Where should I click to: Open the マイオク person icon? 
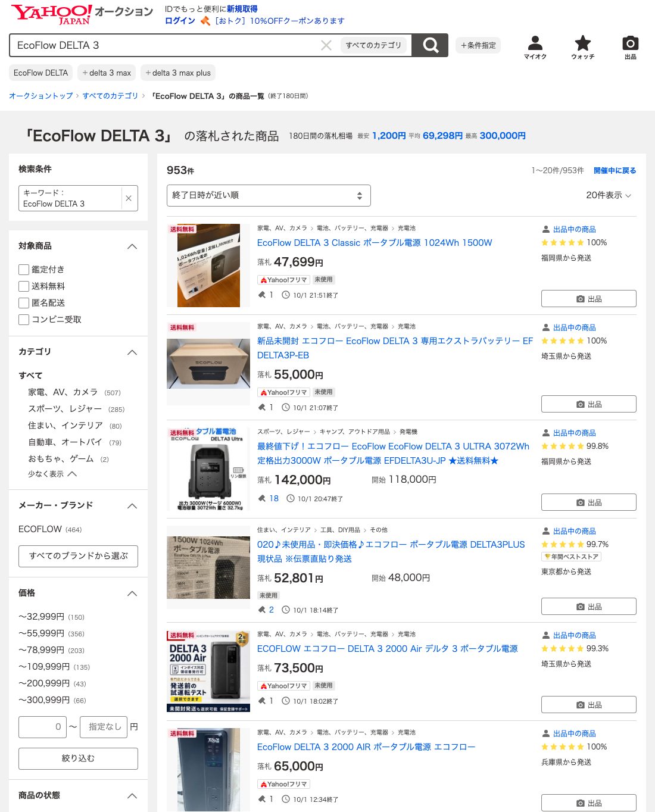click(535, 47)
